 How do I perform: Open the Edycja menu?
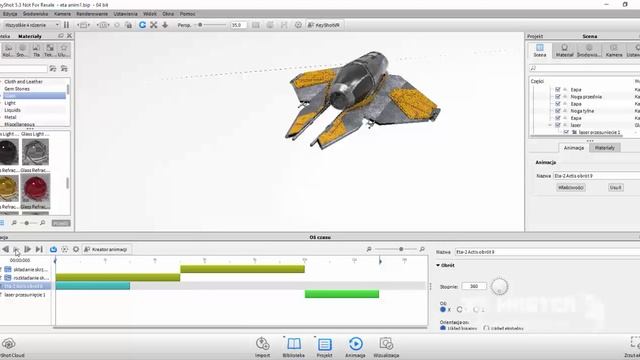(x=10, y=14)
